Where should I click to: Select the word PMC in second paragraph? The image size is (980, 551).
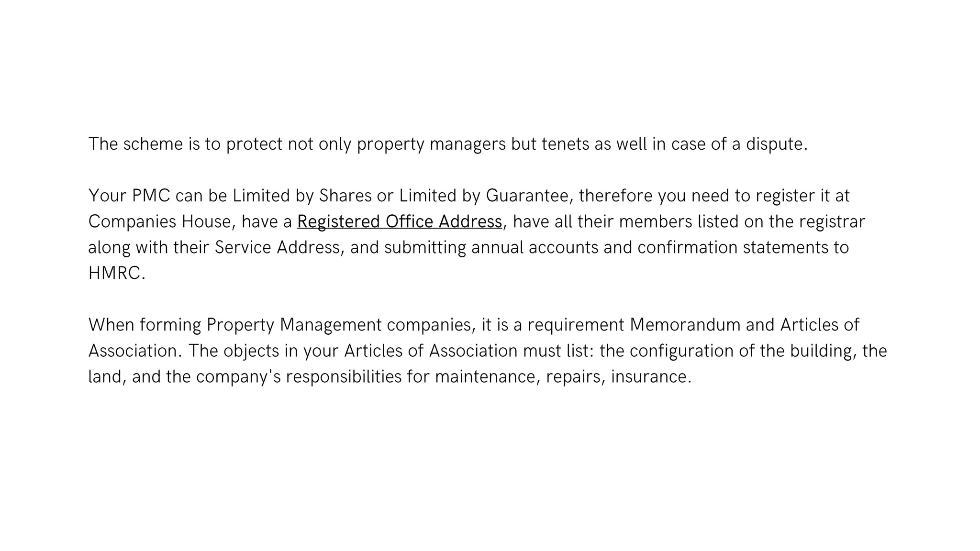151,196
